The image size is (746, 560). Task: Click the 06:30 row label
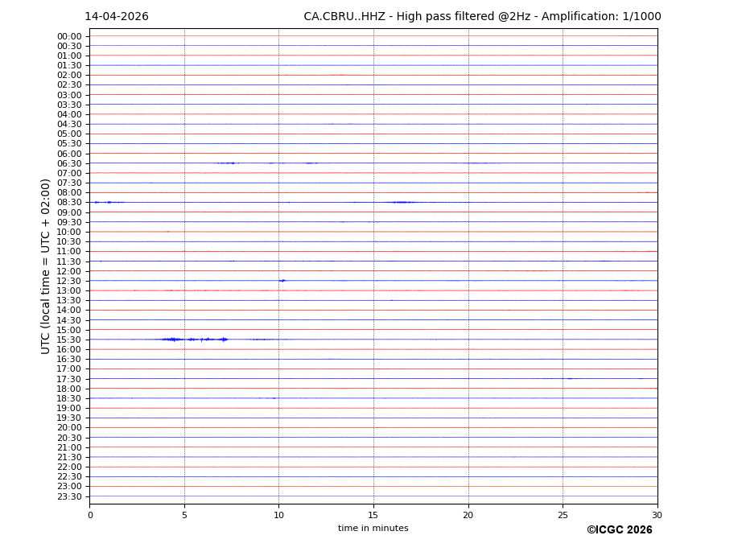(68, 163)
